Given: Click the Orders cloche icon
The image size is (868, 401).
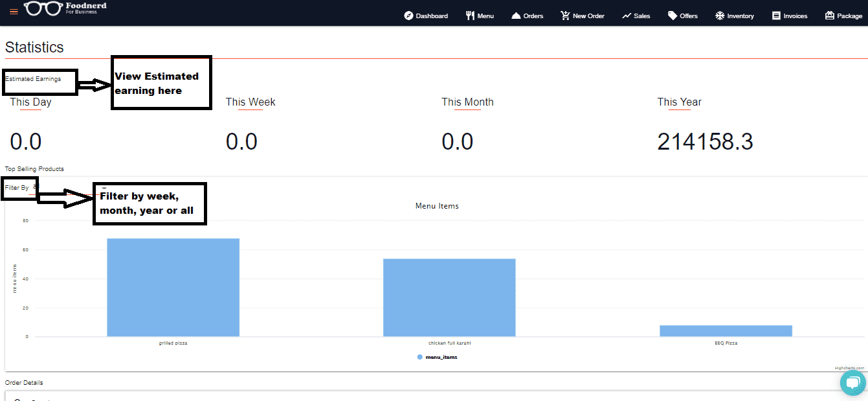Looking at the screenshot, I should point(516,16).
